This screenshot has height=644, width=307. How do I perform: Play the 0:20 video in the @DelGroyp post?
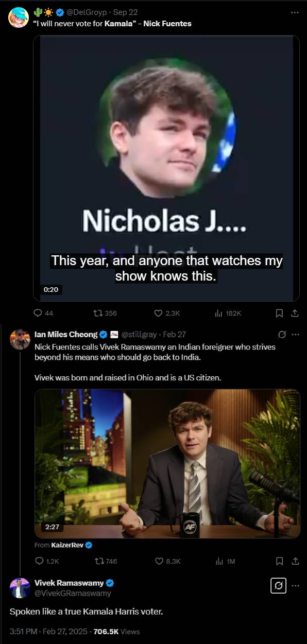pyautogui.click(x=166, y=168)
